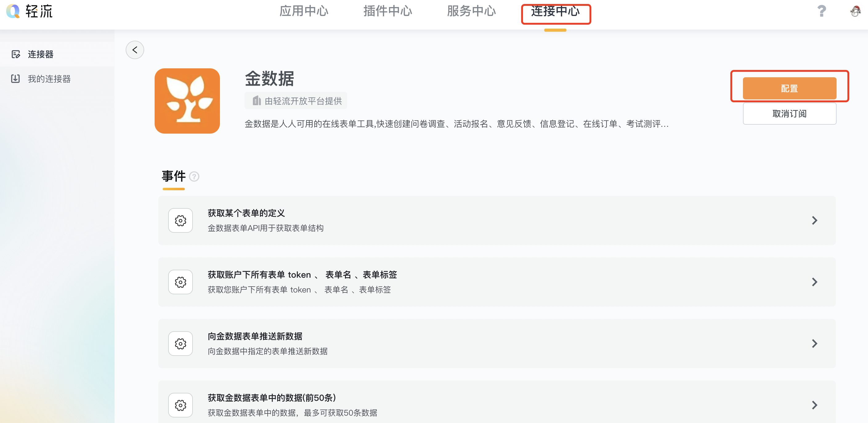Screen dimensions: 868x423
Task: Click the 轻流 logo icon
Action: 14,11
